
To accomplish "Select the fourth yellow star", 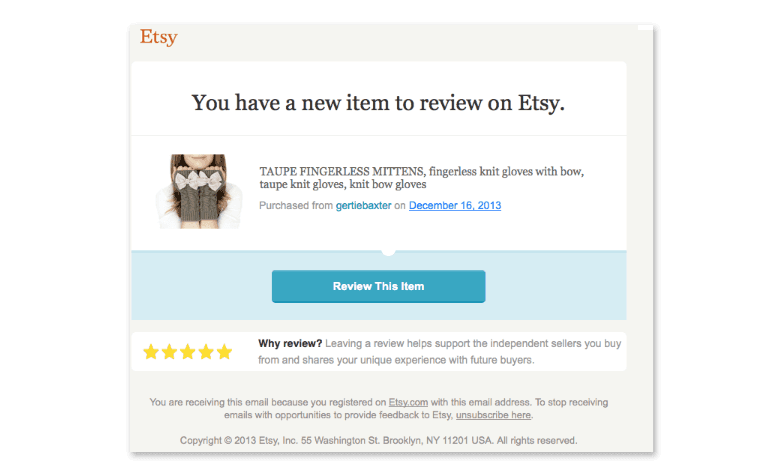I will click(206, 352).
